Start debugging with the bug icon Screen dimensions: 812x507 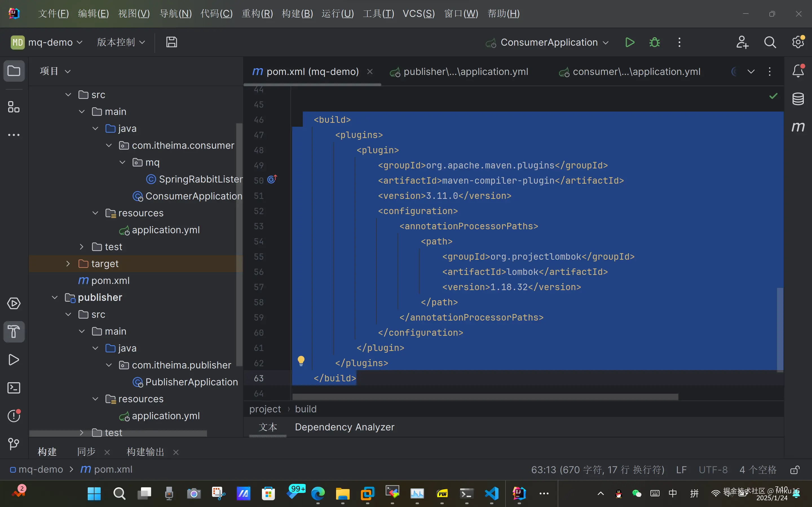coord(654,43)
